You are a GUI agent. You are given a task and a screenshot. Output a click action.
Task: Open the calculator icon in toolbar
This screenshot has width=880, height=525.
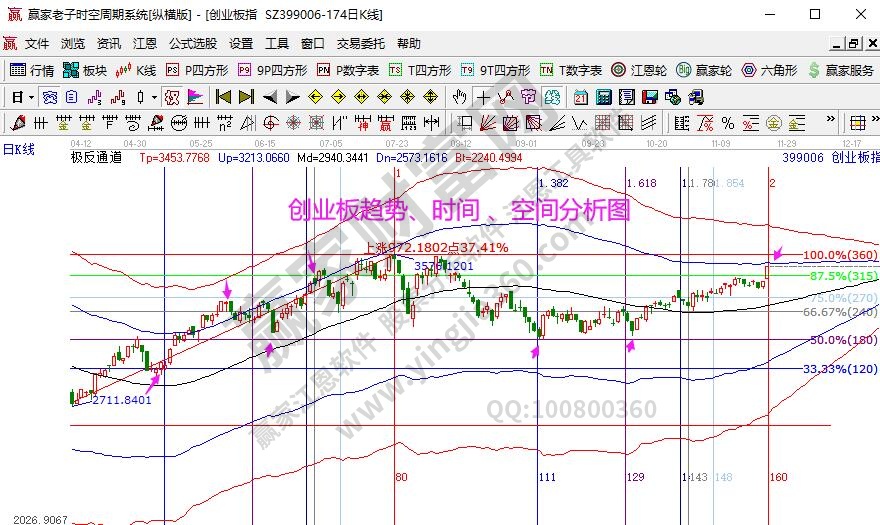pyautogui.click(x=604, y=97)
